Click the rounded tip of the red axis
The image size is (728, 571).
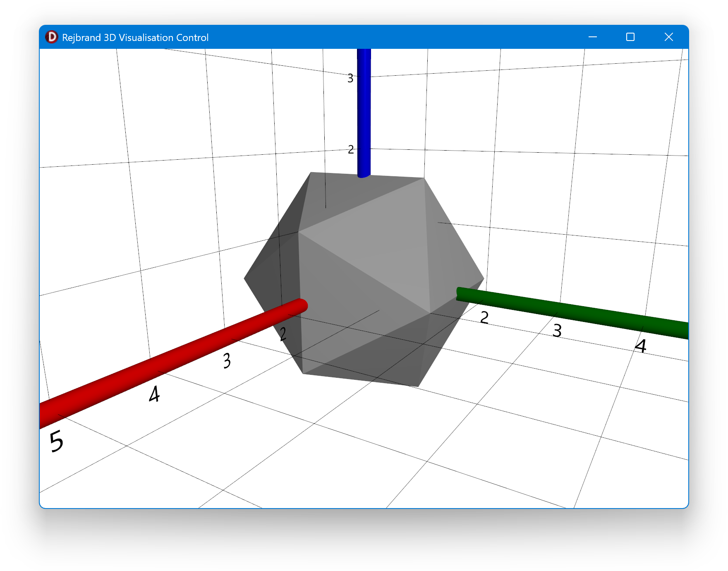[x=302, y=305]
